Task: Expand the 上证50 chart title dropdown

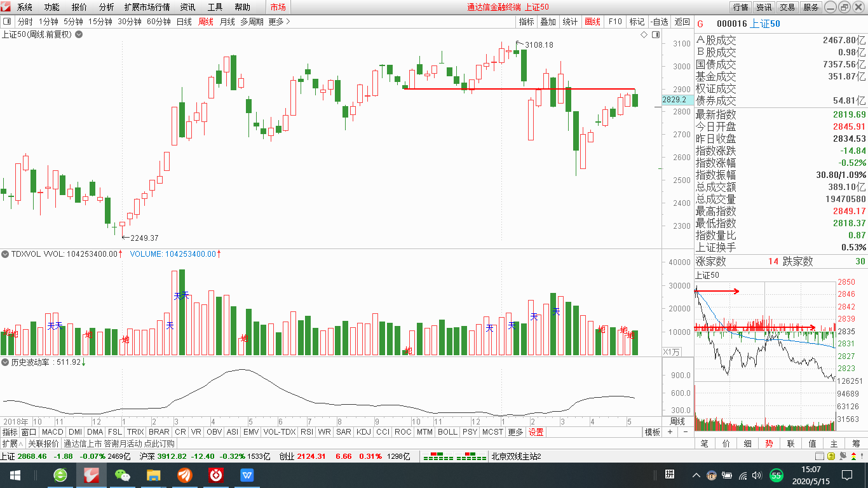Action: coord(79,34)
